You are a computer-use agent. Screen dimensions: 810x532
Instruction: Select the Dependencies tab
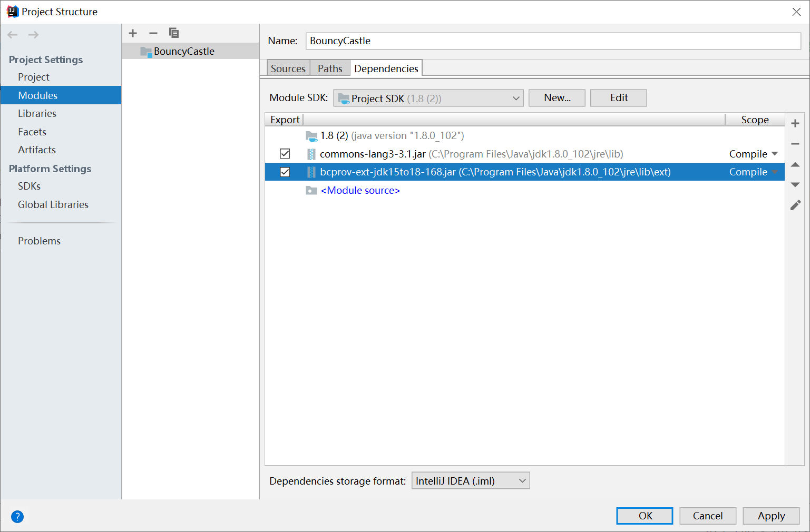point(386,68)
